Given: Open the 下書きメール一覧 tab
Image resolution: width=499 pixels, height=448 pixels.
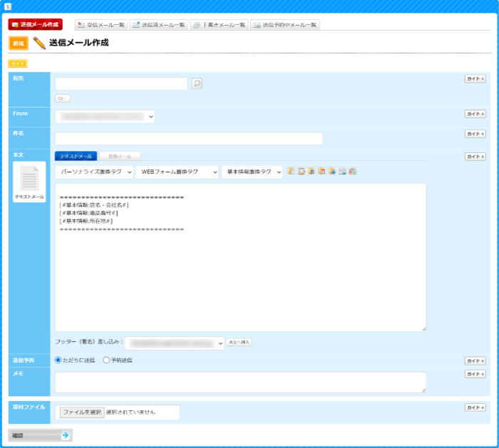Looking at the screenshot, I should [x=220, y=25].
